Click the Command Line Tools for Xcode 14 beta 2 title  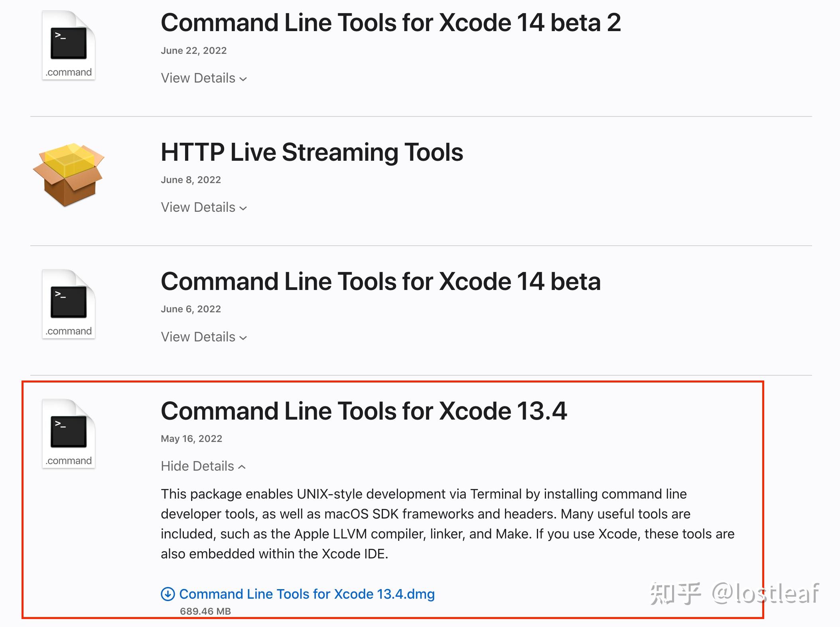[390, 23]
